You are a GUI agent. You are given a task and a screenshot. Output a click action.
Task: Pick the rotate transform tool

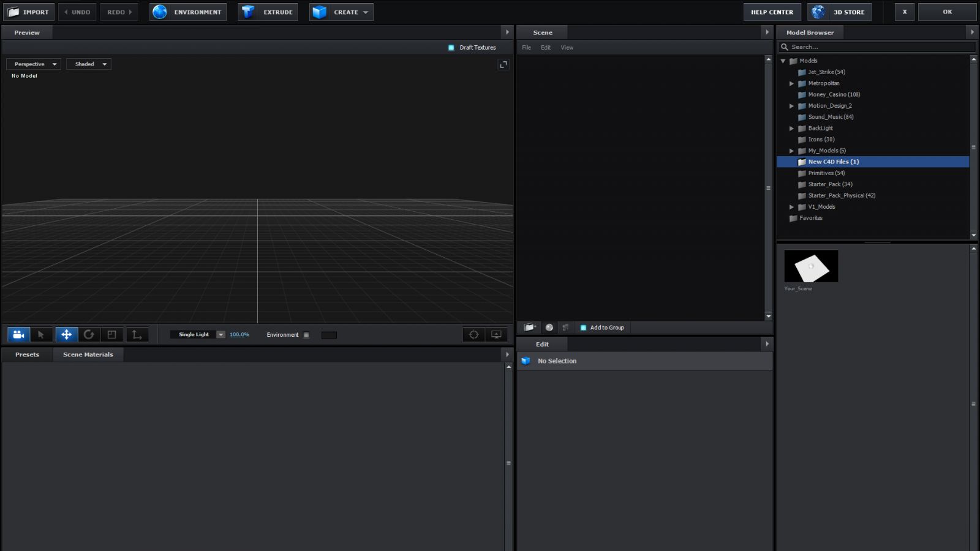click(x=89, y=334)
